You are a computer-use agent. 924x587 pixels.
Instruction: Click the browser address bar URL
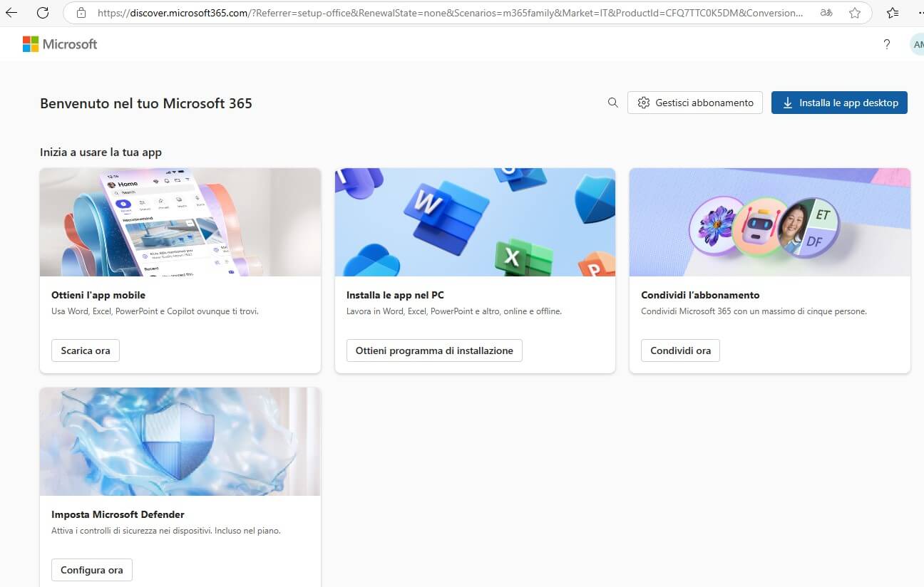[449, 13]
